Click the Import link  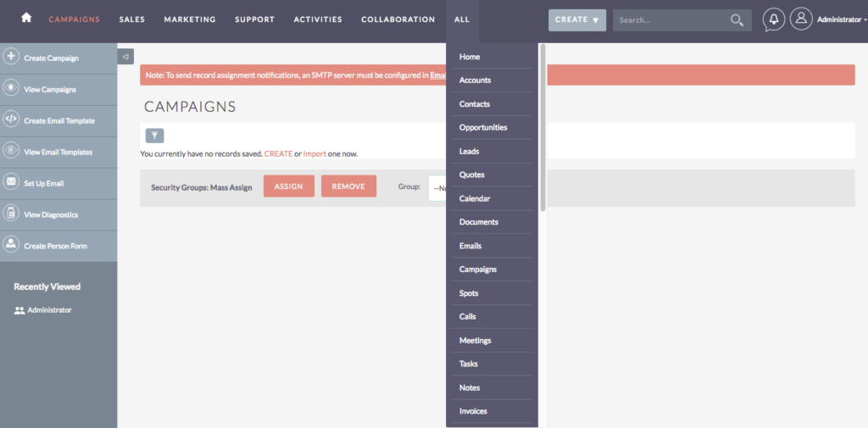314,153
